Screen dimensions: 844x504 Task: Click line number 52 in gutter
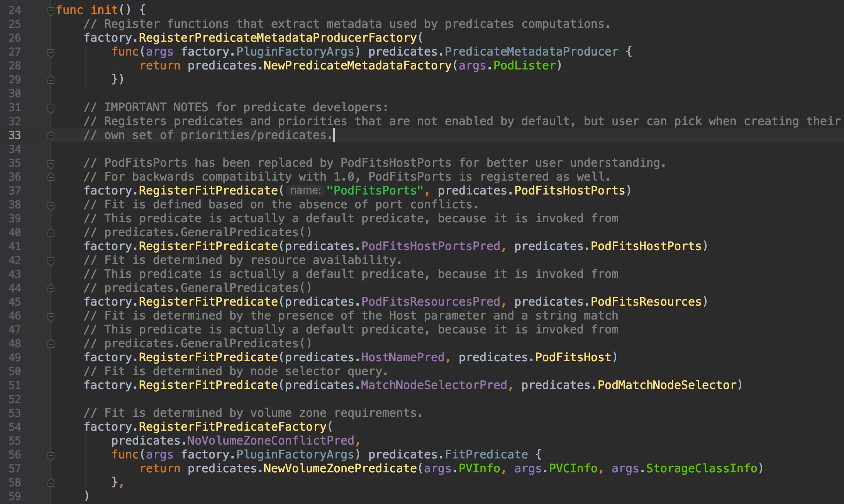click(15, 399)
